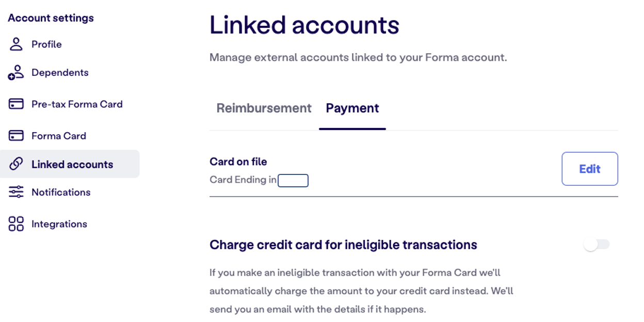644x322 pixels.
Task: Click the Dependents add-person icon
Action: pos(16,73)
